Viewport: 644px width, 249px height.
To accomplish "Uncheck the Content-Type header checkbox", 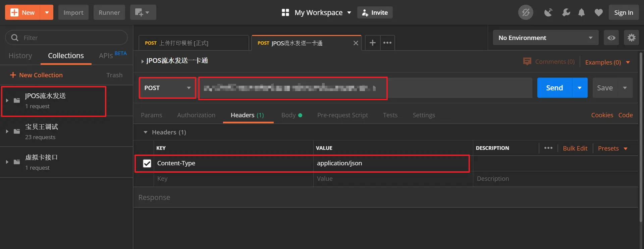I will pyautogui.click(x=147, y=163).
